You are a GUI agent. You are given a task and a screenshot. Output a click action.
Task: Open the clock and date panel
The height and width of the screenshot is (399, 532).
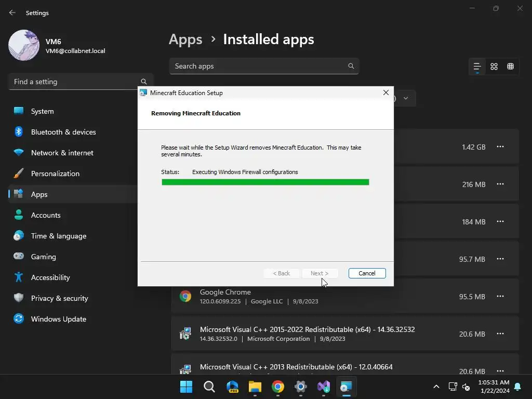(494, 387)
